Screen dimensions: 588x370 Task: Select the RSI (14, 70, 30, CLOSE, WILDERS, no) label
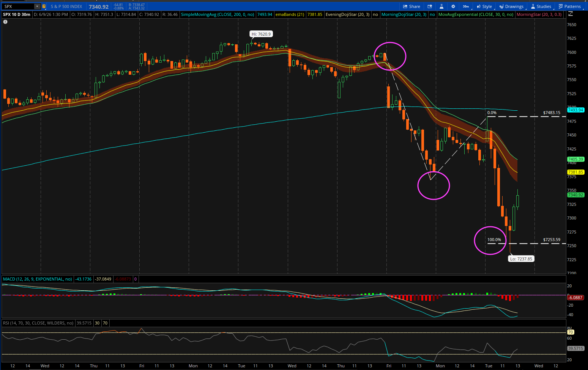[38, 323]
